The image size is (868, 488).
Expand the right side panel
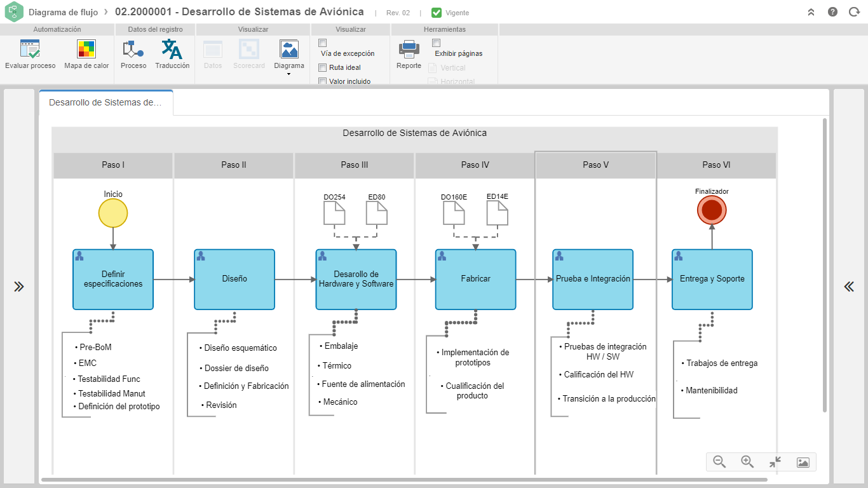pyautogui.click(x=849, y=287)
